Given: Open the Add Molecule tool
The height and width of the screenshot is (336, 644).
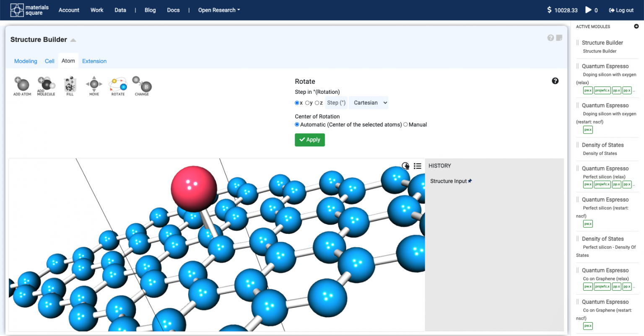Looking at the screenshot, I should point(46,86).
